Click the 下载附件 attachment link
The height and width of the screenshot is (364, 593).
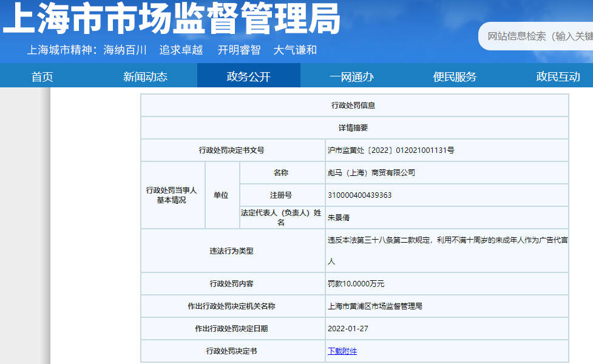[342, 351]
